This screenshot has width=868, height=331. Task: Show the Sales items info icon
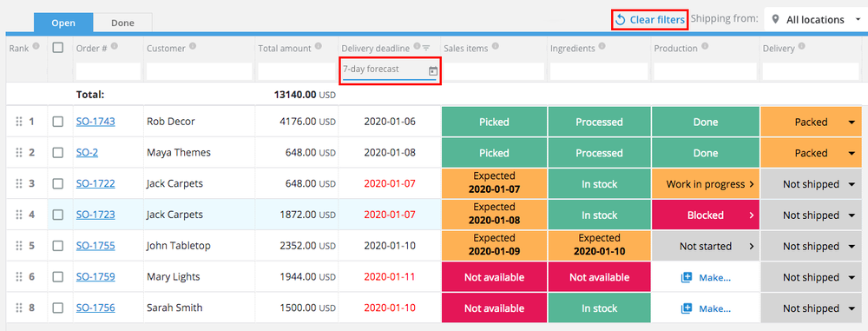496,47
